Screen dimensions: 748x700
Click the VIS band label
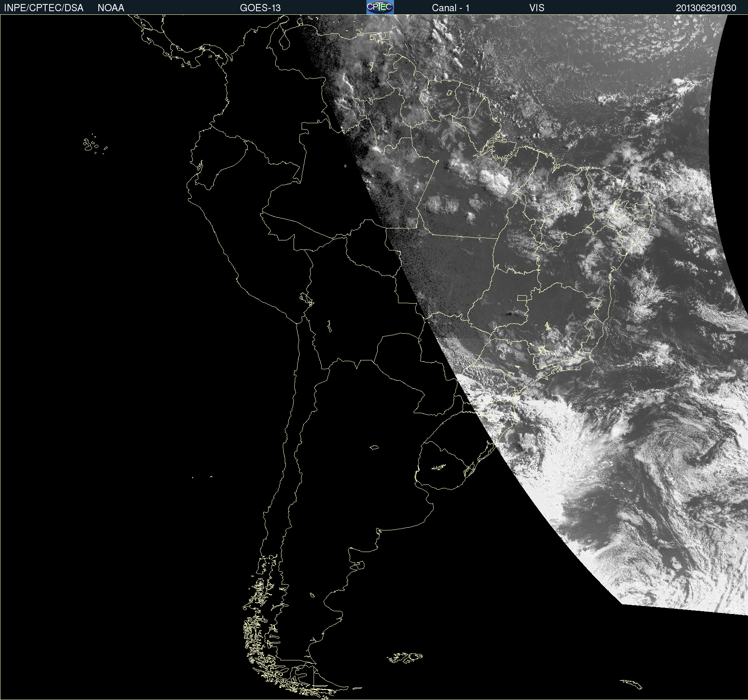(x=537, y=8)
